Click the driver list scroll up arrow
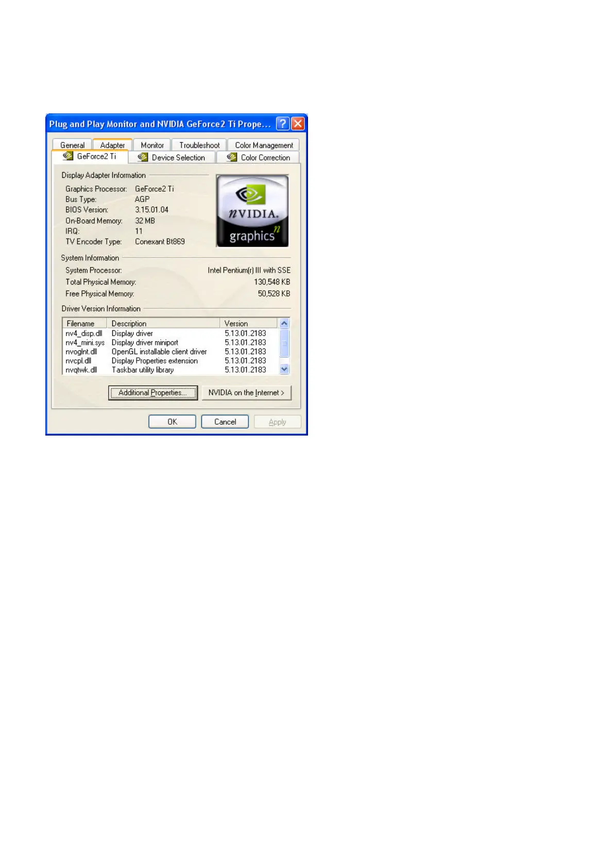Screen dimensions: 614x868 pyautogui.click(x=284, y=323)
